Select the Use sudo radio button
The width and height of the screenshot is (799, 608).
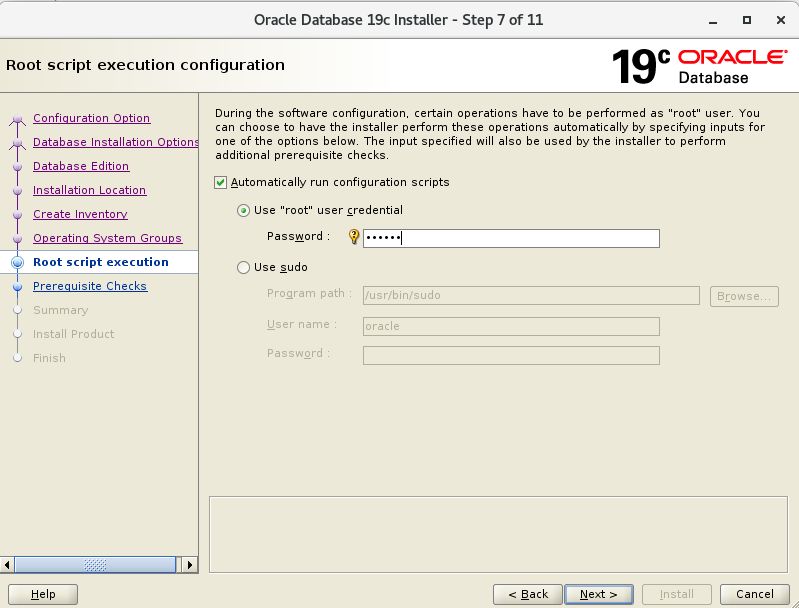tap(243, 267)
